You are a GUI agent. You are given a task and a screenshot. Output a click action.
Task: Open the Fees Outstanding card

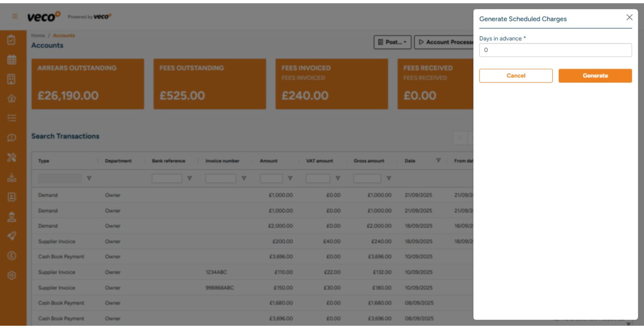[210, 84]
